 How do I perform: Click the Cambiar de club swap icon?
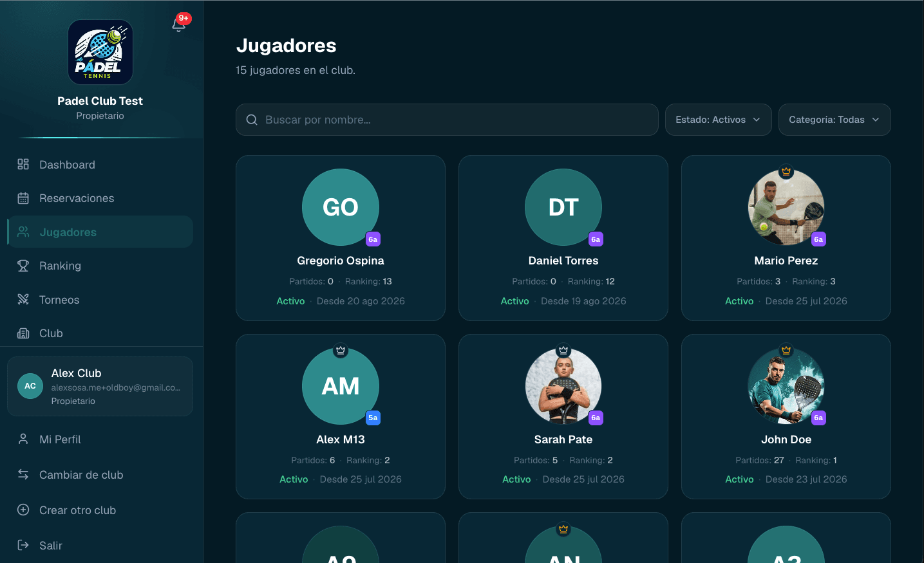[23, 474]
